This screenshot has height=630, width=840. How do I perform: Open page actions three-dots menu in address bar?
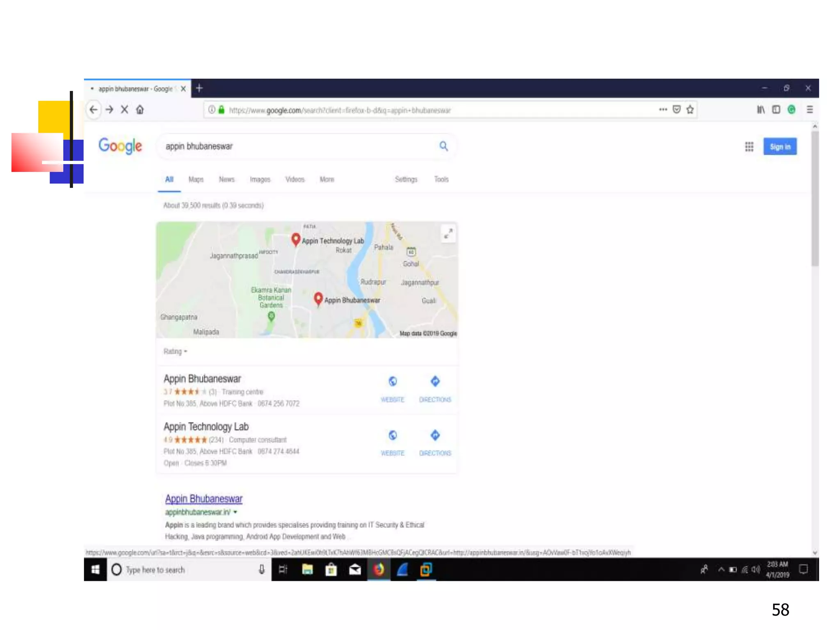pos(663,110)
